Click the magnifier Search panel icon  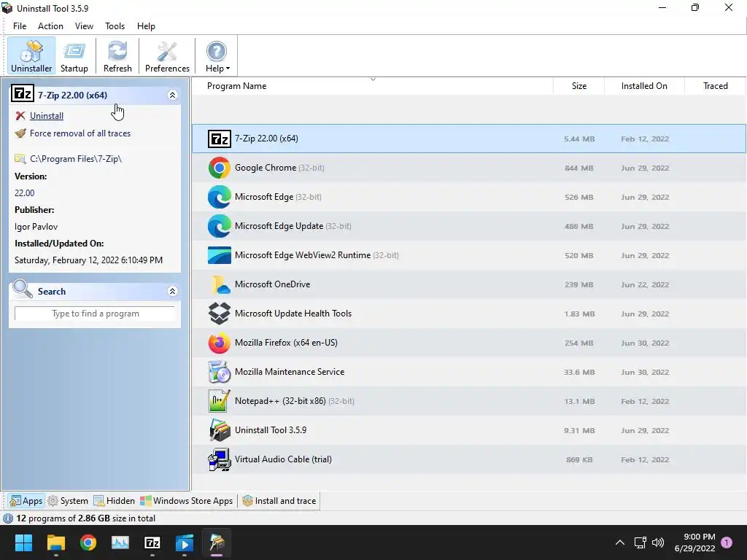22,289
